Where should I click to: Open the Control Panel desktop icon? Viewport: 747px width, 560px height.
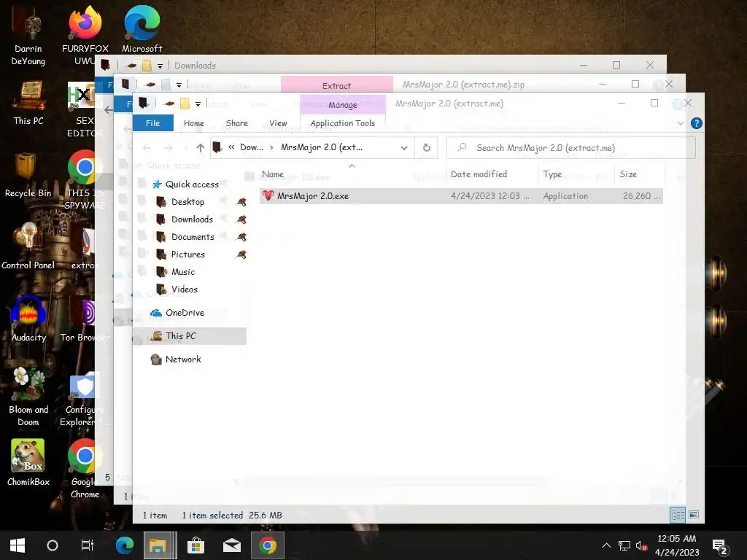coord(28,247)
